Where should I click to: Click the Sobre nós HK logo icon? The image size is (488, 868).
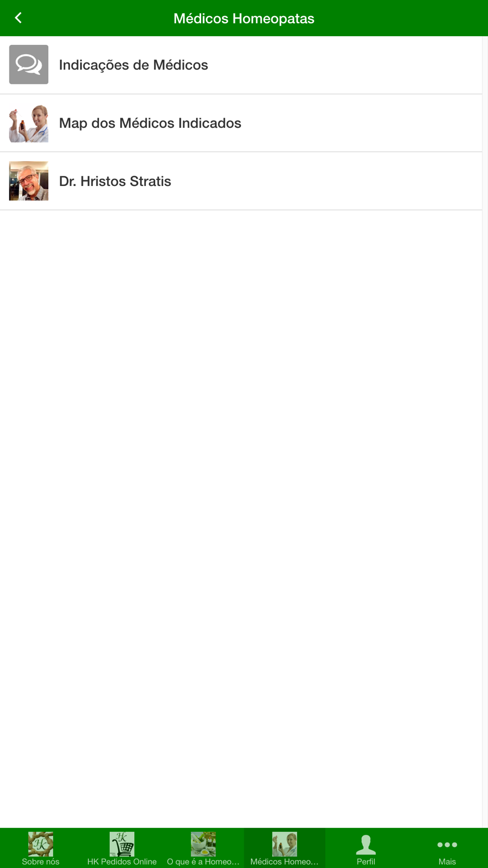41,844
